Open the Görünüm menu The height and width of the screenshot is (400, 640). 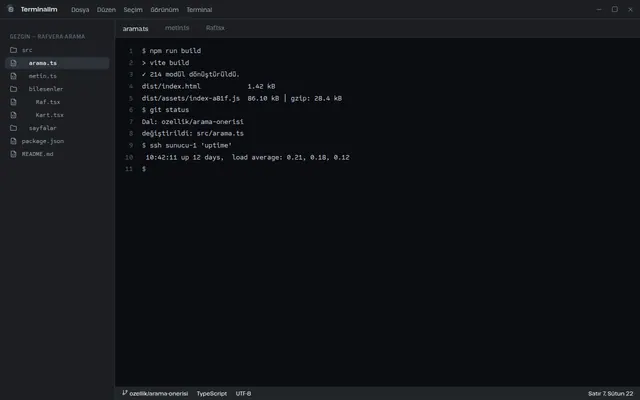pyautogui.click(x=164, y=9)
